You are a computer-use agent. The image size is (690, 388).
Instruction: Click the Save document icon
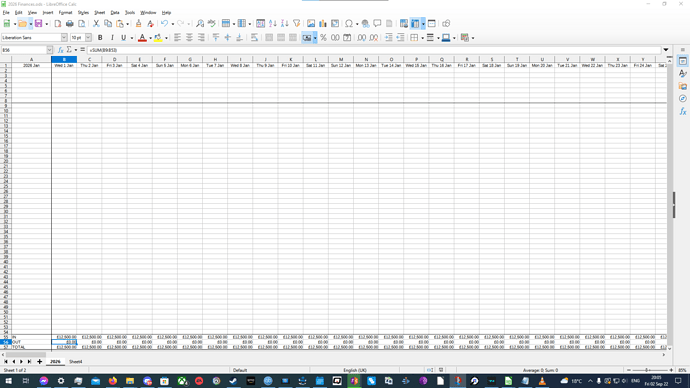click(x=38, y=23)
